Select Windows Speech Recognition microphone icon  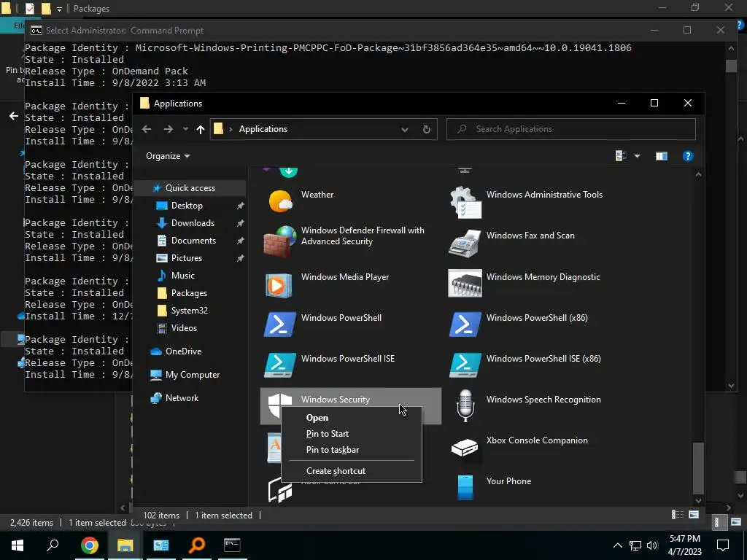(x=465, y=405)
